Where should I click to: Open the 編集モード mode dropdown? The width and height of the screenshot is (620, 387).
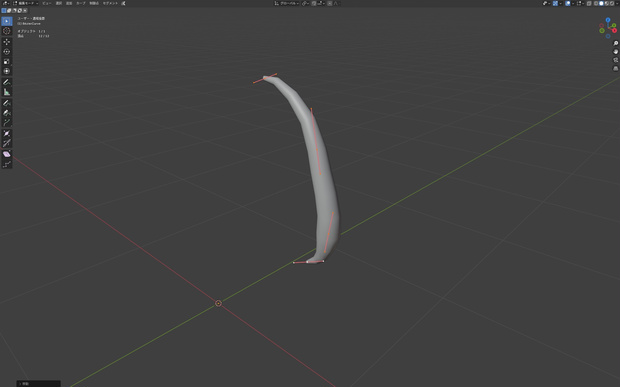tap(26, 3)
